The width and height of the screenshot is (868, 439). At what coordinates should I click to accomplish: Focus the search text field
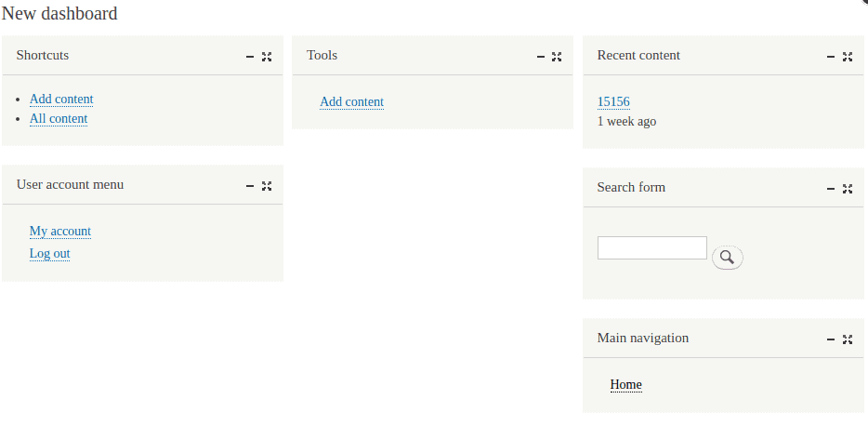pos(652,247)
